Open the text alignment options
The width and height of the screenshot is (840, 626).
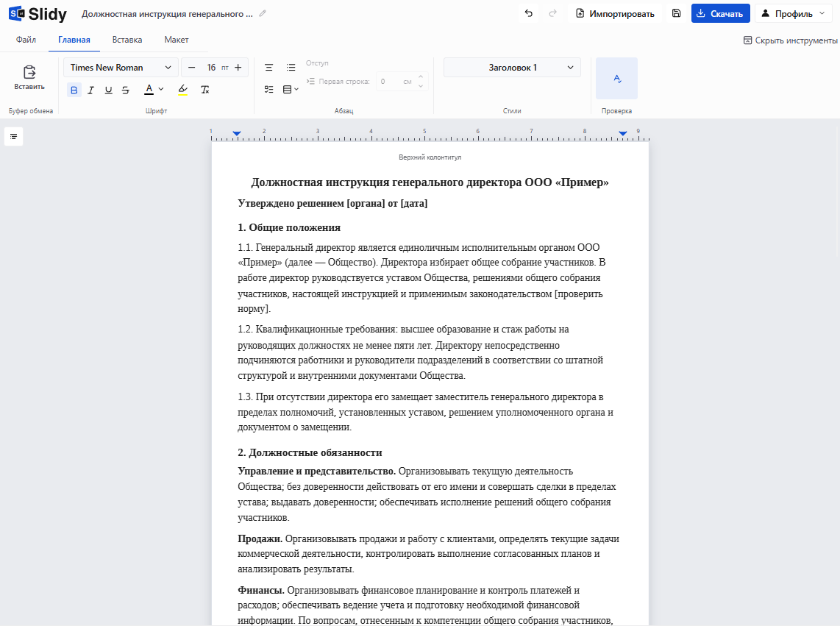269,68
